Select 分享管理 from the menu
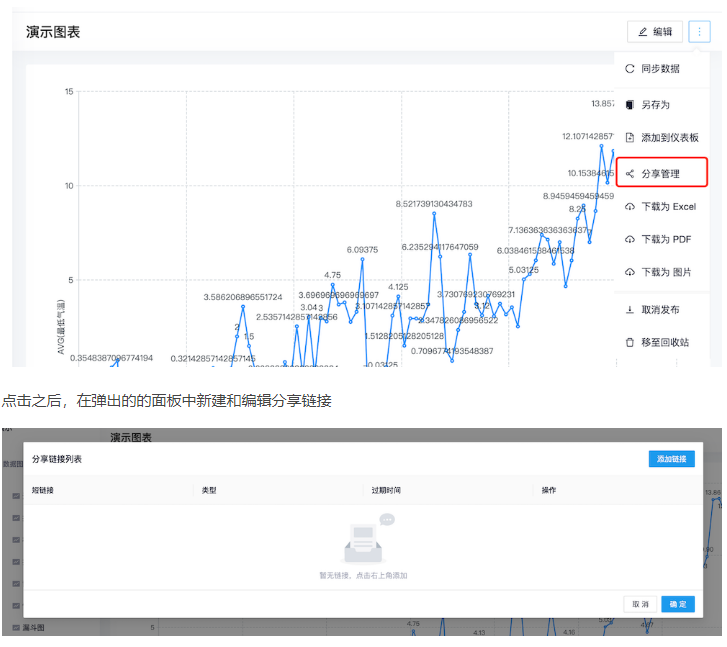The width and height of the screenshot is (727, 647). pyautogui.click(x=661, y=174)
